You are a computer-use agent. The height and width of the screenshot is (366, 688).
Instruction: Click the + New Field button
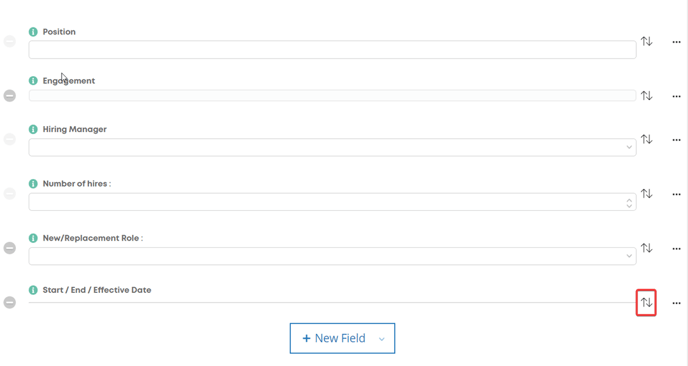coord(334,338)
